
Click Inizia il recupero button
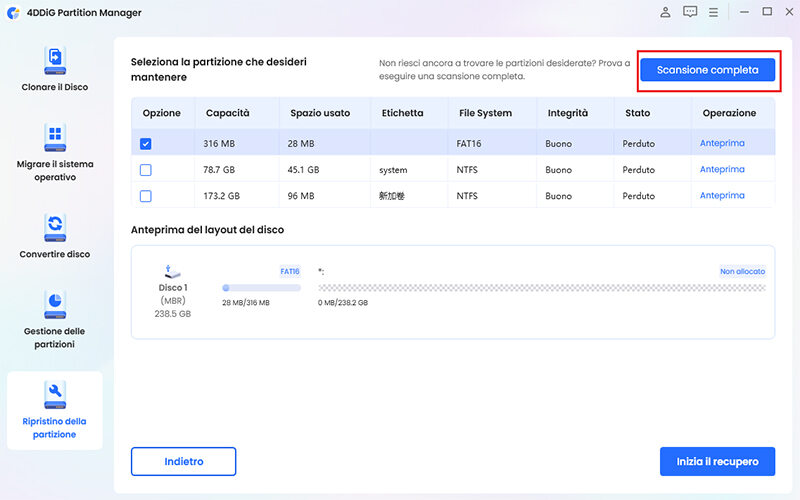716,461
